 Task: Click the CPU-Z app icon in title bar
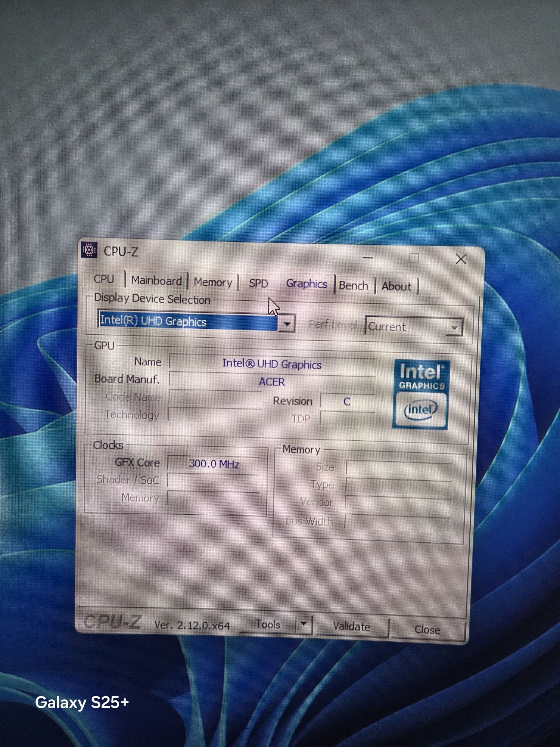[89, 250]
